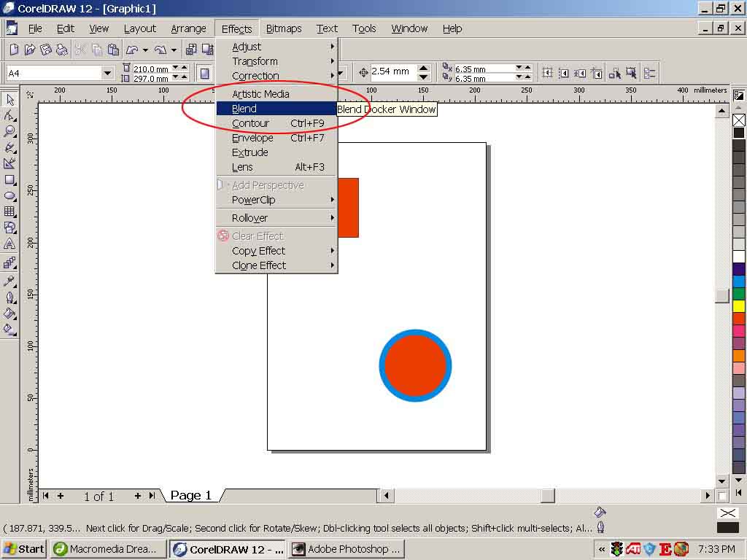Screen dimensions: 747x560
Task: Expand the Redo history dropdown arrow
Action: pos(174,50)
